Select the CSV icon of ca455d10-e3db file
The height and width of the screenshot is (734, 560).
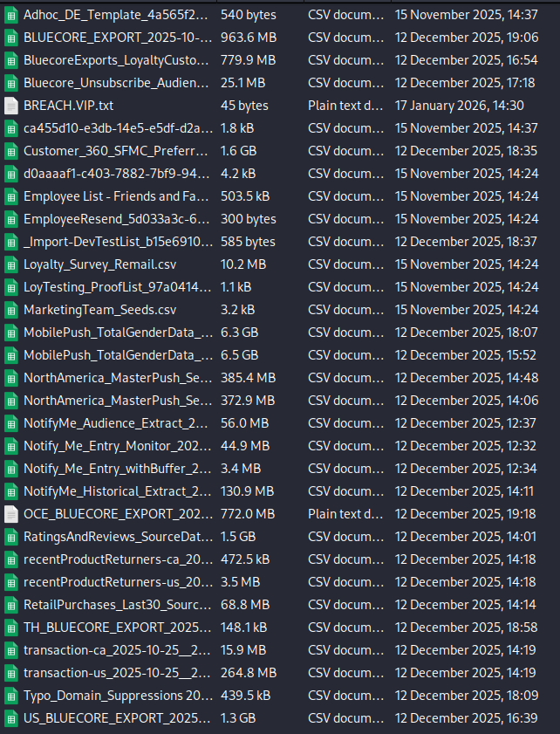point(10,128)
